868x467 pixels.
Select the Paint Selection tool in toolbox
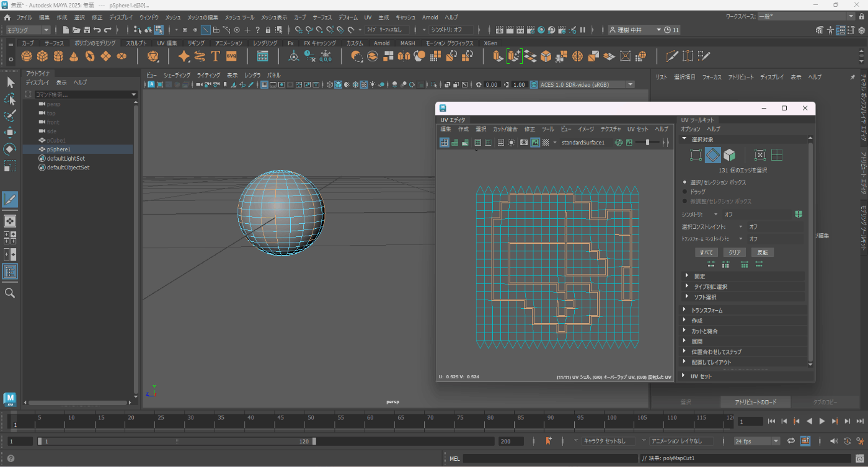(10, 115)
